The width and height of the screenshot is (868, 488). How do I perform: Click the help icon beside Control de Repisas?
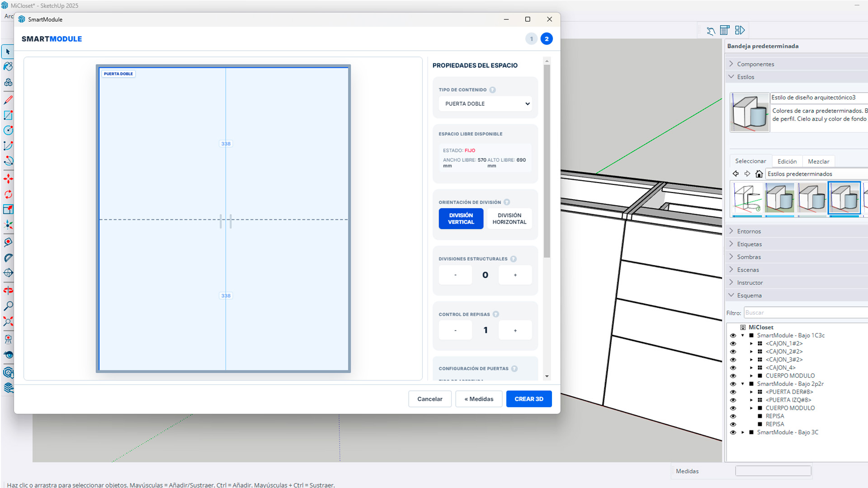tap(496, 314)
